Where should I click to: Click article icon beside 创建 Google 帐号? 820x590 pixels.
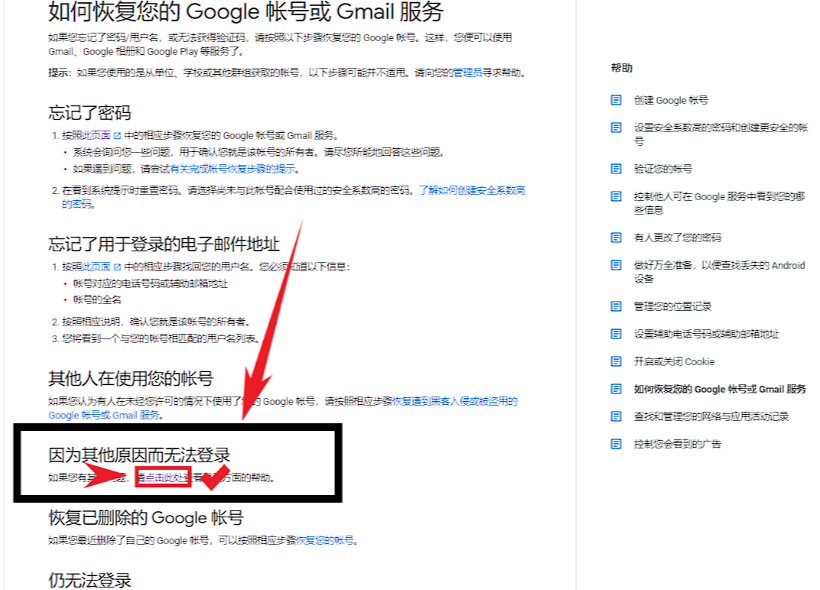616,100
